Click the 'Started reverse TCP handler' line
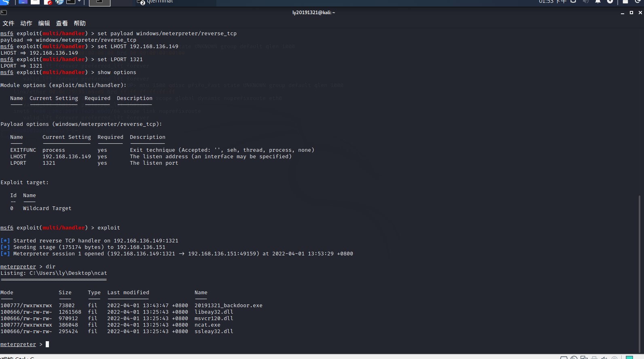This screenshot has height=359, width=644. pyautogui.click(x=89, y=241)
